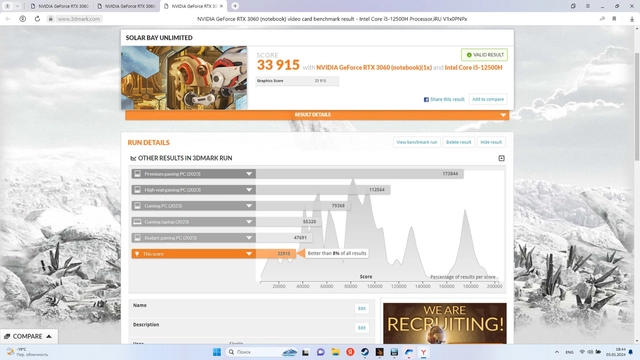Expand the Premium gaming PC (2023) row
Image resolution: width=640 pixels, height=360 pixels.
(193, 174)
